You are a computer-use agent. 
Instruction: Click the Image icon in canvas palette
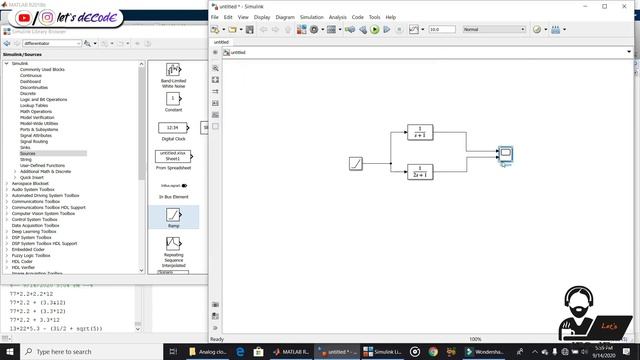pyautogui.click(x=216, y=115)
